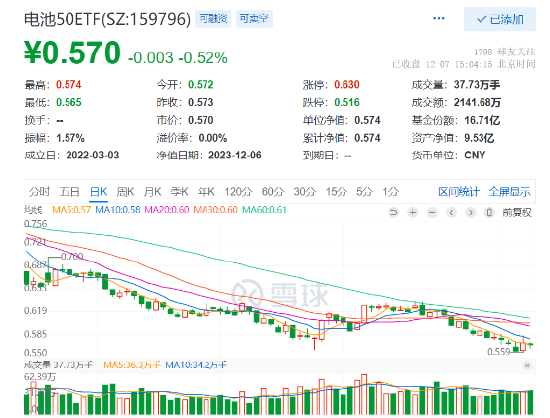Switch to the 五日 chart tab
Image resolution: width=550 pixels, height=418 pixels.
[69, 192]
